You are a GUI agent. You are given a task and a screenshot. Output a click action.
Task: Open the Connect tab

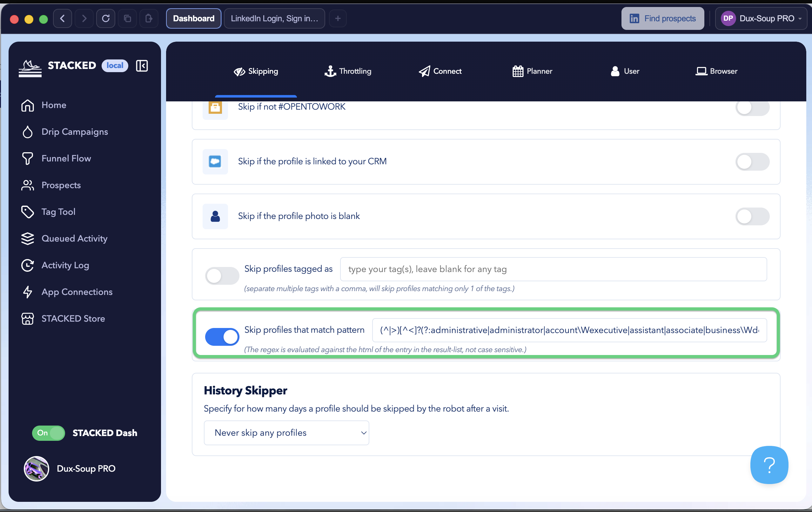[440, 71]
